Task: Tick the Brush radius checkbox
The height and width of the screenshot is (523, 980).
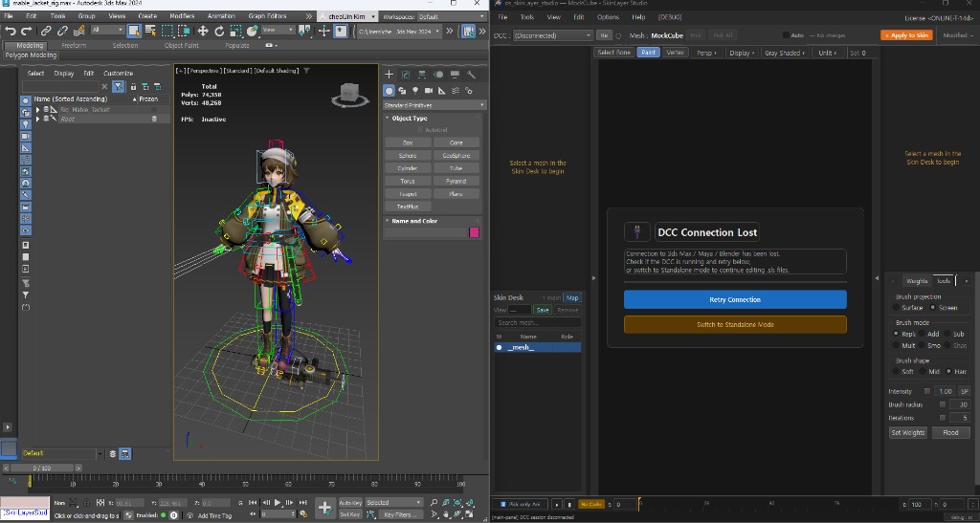Action: 943,404
